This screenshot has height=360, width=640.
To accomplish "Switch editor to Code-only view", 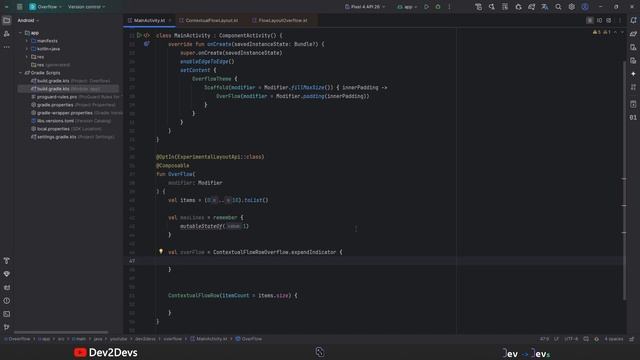I will click(x=589, y=20).
